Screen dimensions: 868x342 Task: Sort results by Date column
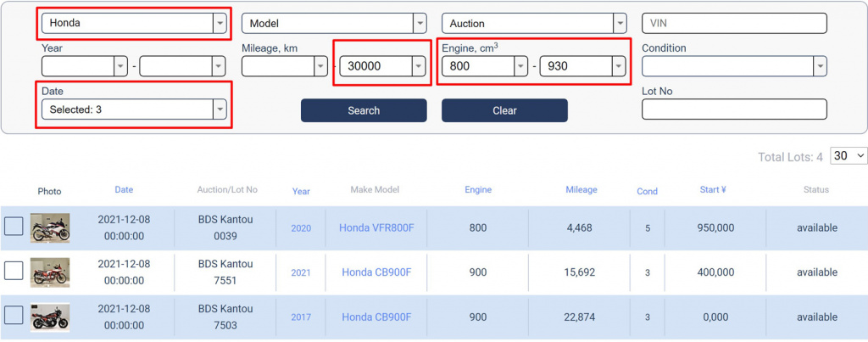click(124, 189)
